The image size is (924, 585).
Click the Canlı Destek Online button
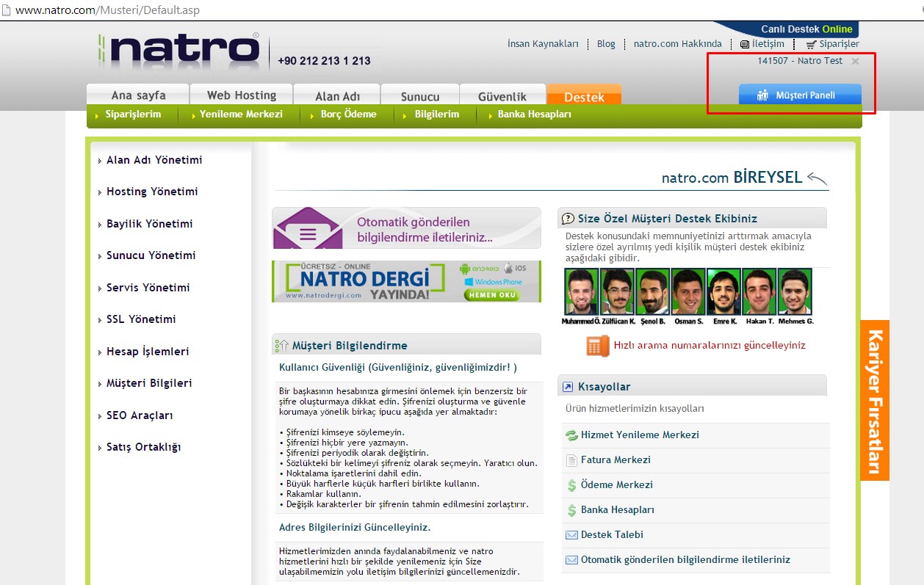[x=806, y=29]
